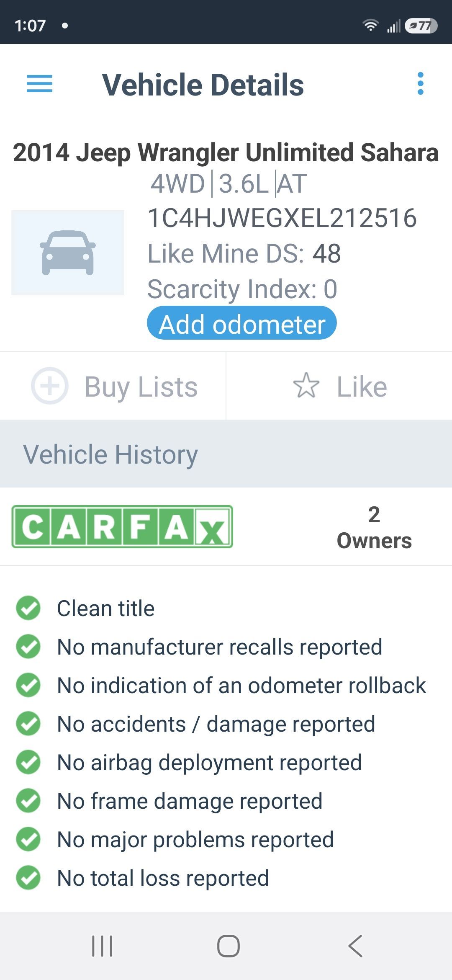Tap the No frame damage reported checkmark
This screenshot has height=980, width=452.
coord(28,800)
